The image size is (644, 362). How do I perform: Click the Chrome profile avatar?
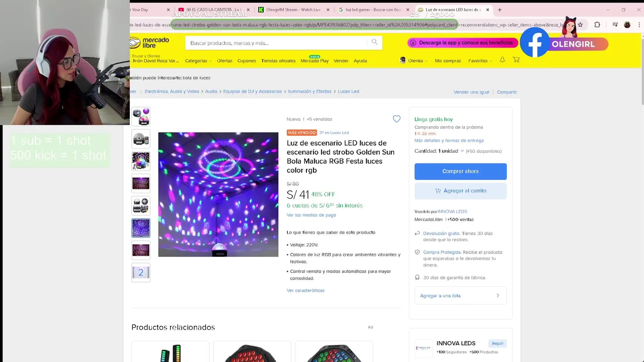pos(627,25)
